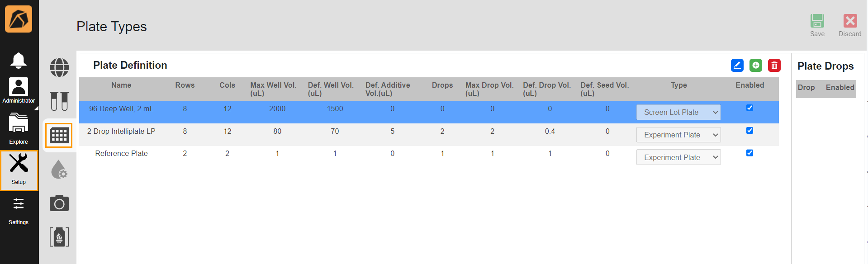This screenshot has height=264, width=868.
Task: Open the Settings section in sidebar
Action: [19, 211]
